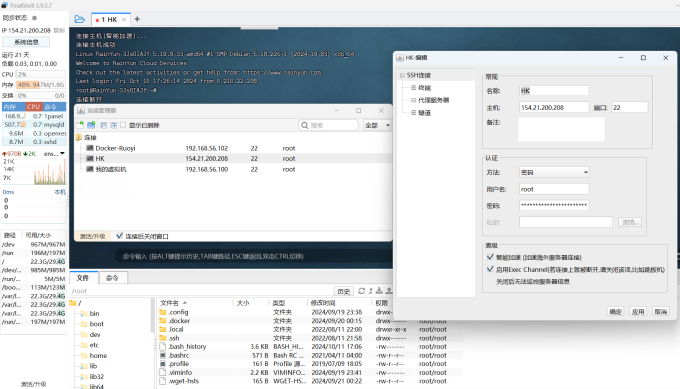The height and width of the screenshot is (389, 680).
Task: Collapse all tree nodes icon in connection manager
Action: tap(104, 125)
